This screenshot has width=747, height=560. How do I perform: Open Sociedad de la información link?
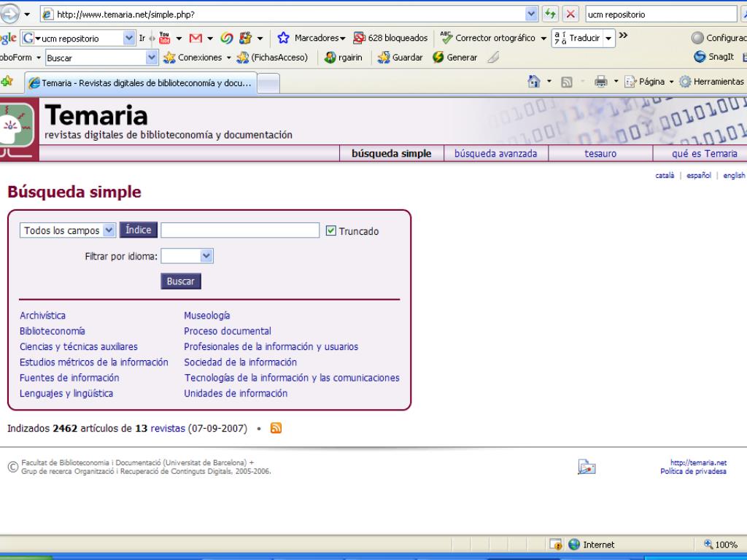point(240,362)
